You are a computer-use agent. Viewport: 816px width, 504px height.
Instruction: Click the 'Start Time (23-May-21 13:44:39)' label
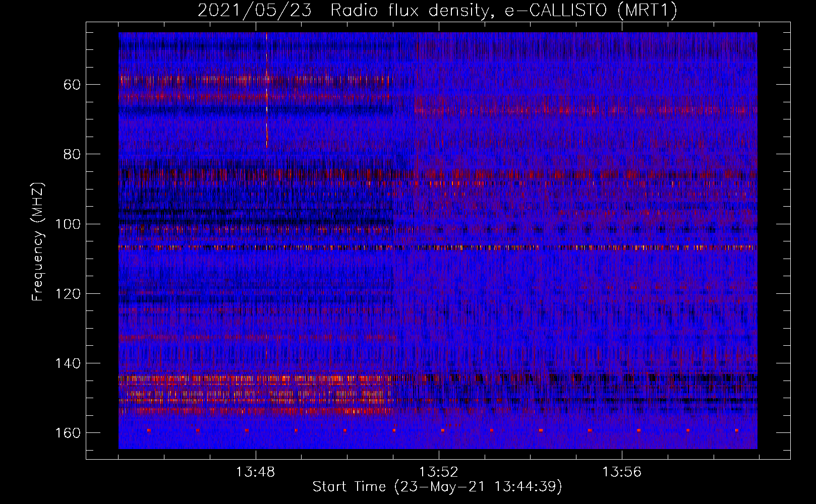pos(437,487)
